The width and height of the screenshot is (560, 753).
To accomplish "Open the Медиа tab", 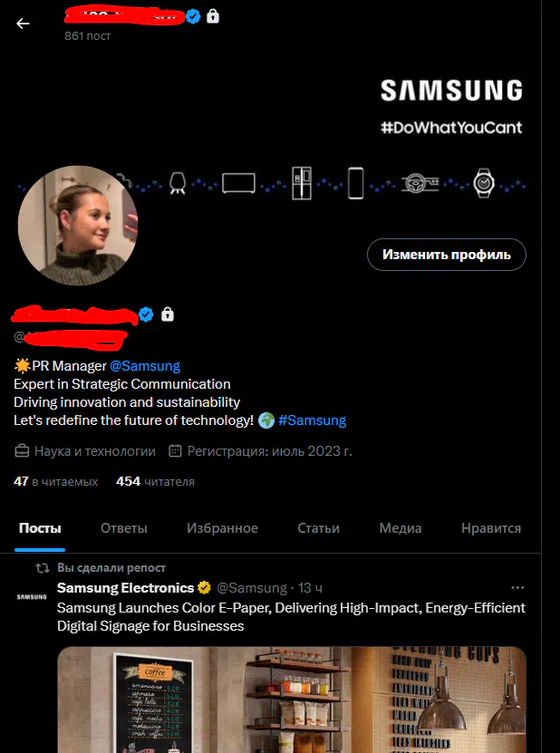I will click(x=401, y=528).
